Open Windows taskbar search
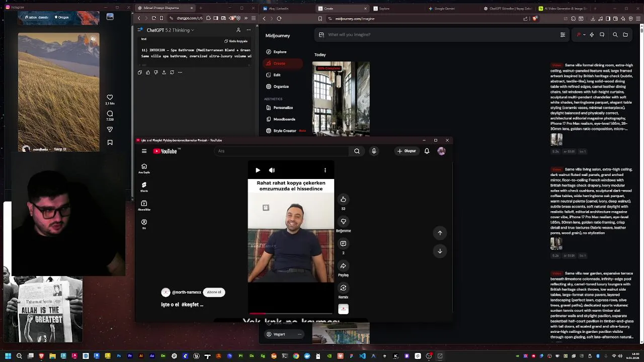Image resolution: width=644 pixels, height=362 pixels. pos(19,356)
